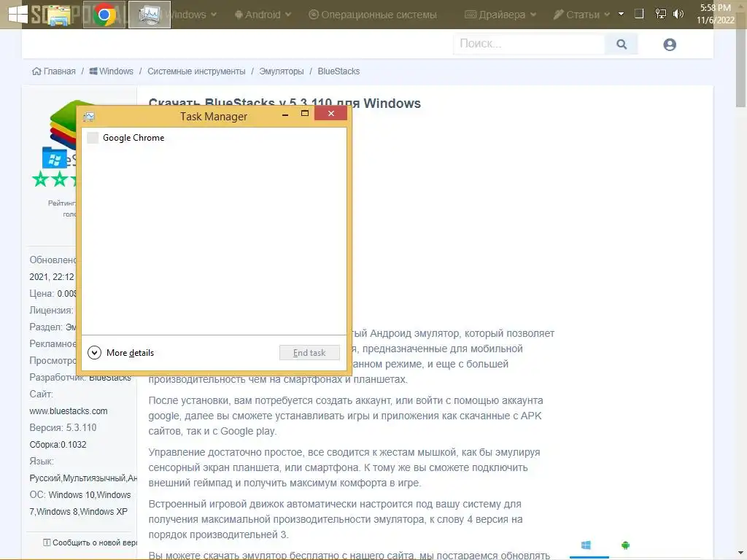Open the Windows breadcrumb link

coord(112,71)
